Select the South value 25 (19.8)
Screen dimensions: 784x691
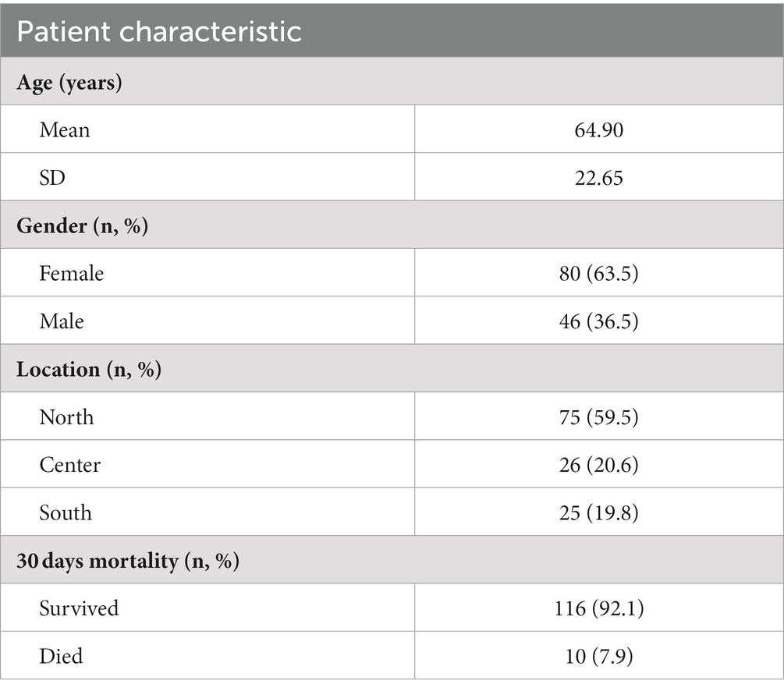[x=598, y=513]
